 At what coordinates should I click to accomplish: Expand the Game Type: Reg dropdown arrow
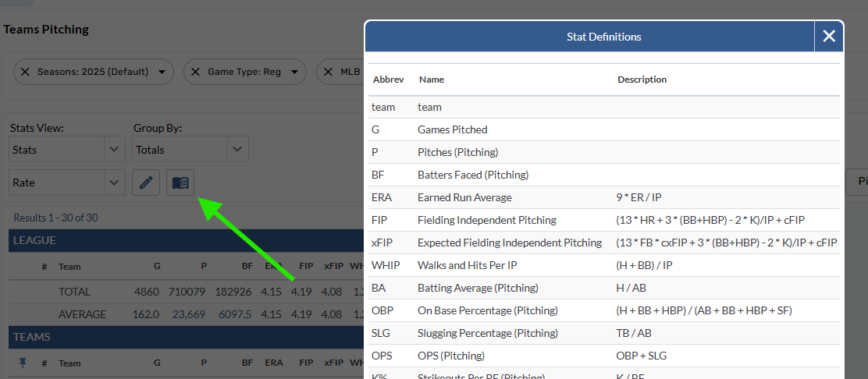click(294, 72)
